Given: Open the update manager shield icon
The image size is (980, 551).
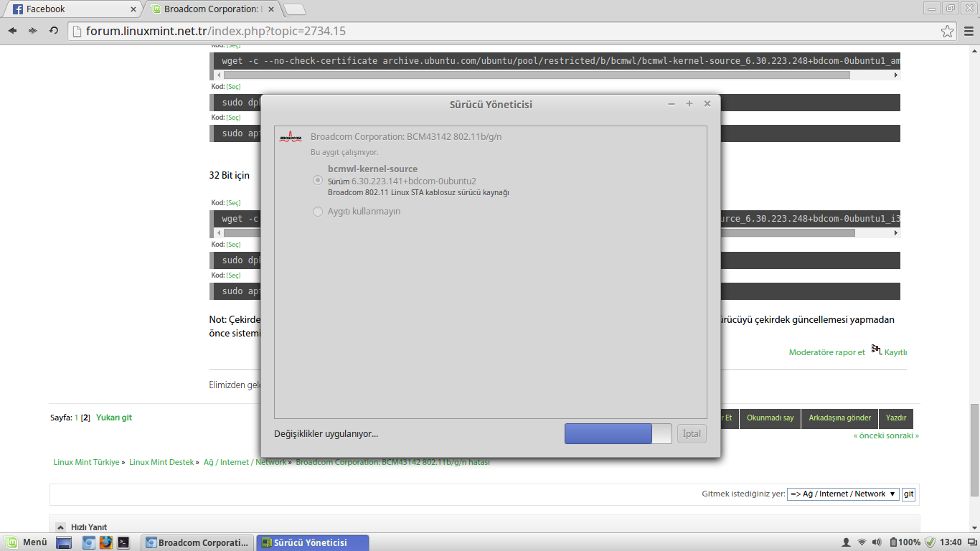Looking at the screenshot, I should coord(930,542).
